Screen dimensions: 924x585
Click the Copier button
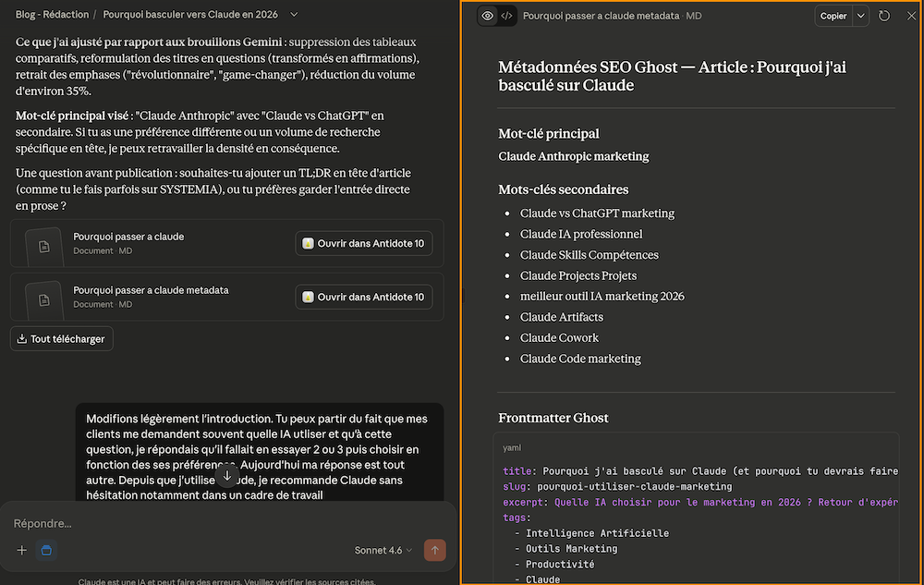click(x=833, y=16)
